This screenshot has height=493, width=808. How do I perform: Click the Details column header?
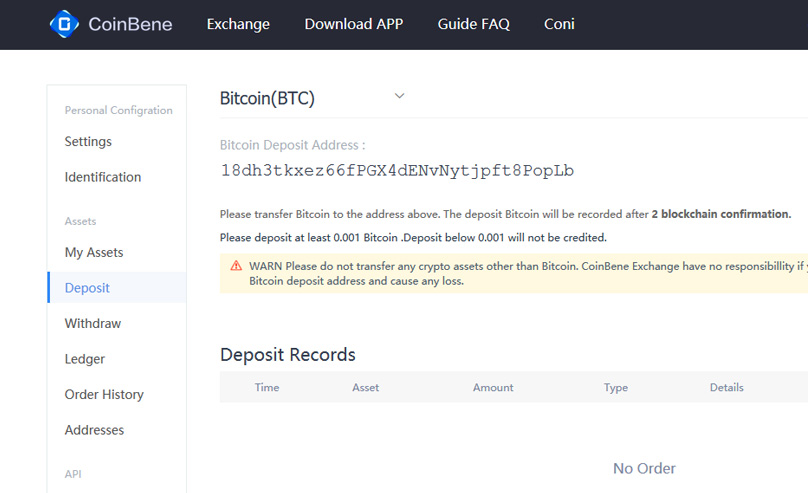[727, 387]
